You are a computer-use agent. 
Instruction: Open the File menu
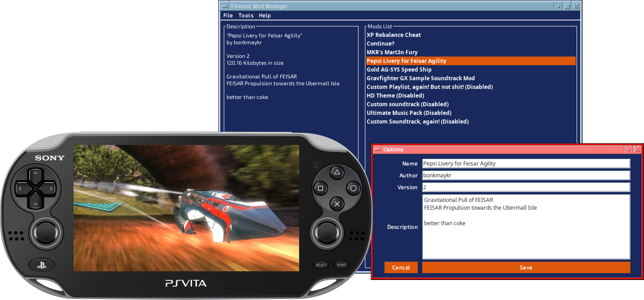[x=228, y=16]
